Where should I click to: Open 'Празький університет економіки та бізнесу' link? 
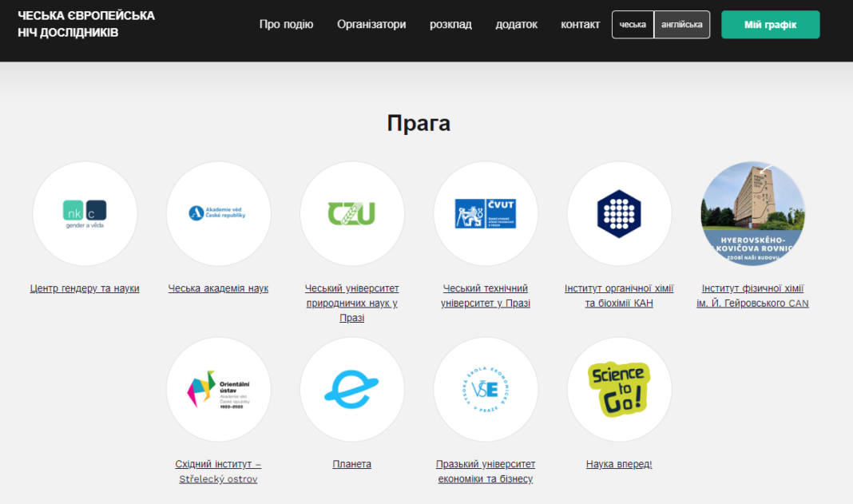(x=486, y=471)
